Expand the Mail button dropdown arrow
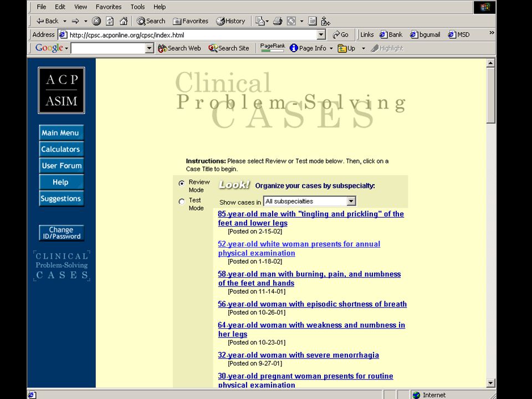Viewport: 532px width, 399px height. coord(267,21)
